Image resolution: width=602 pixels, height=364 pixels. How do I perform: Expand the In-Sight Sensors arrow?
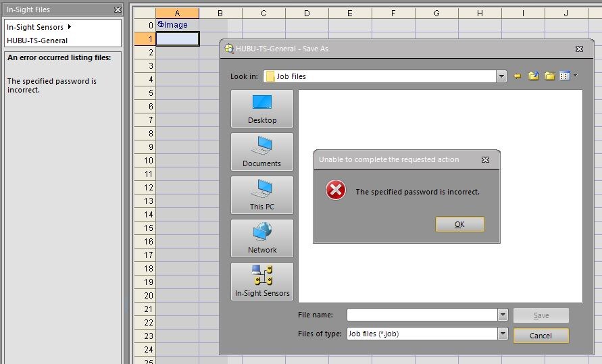tap(70, 27)
